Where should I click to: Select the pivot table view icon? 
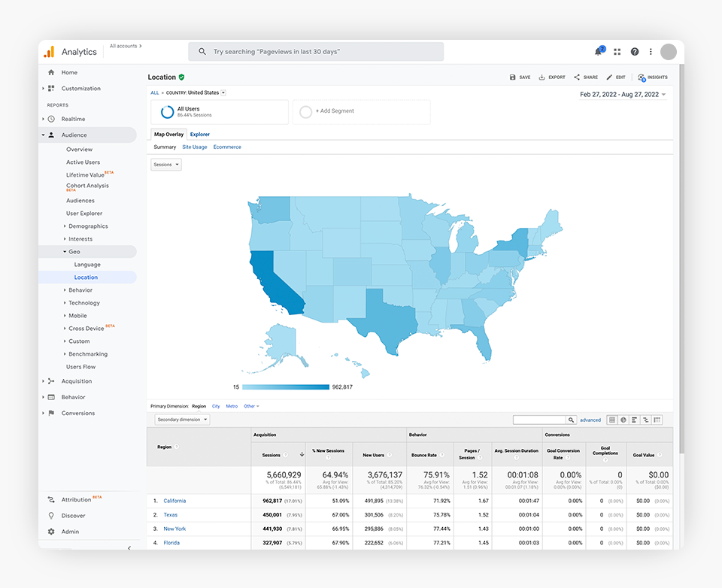(x=657, y=420)
